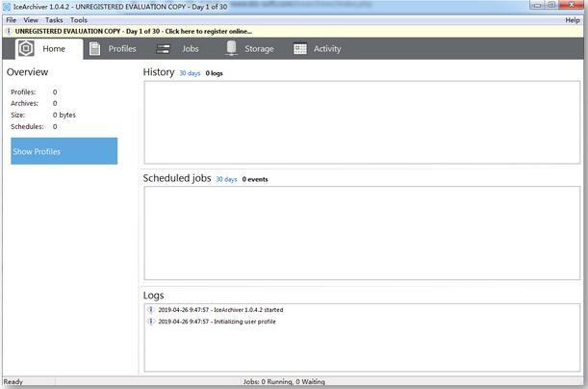Click the 'Ready' status bar text
588x389 pixels.
tap(13, 381)
